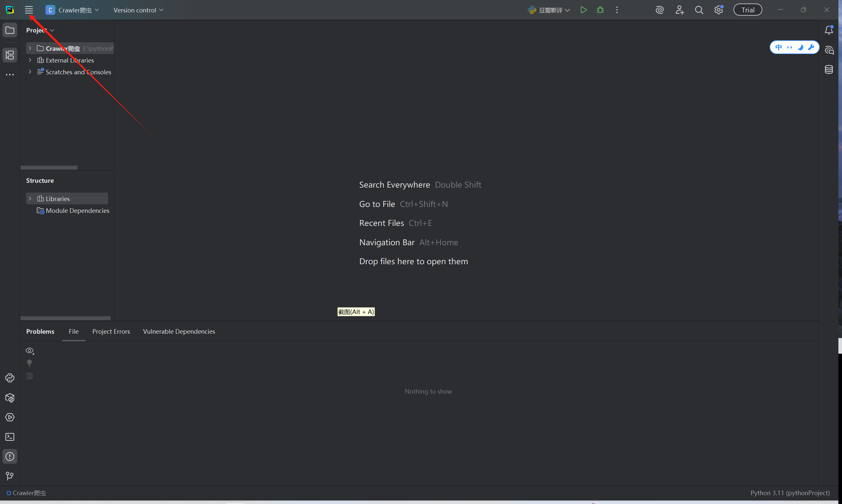Open the hamburger main menu
This screenshot has width=842, height=504.
[29, 10]
